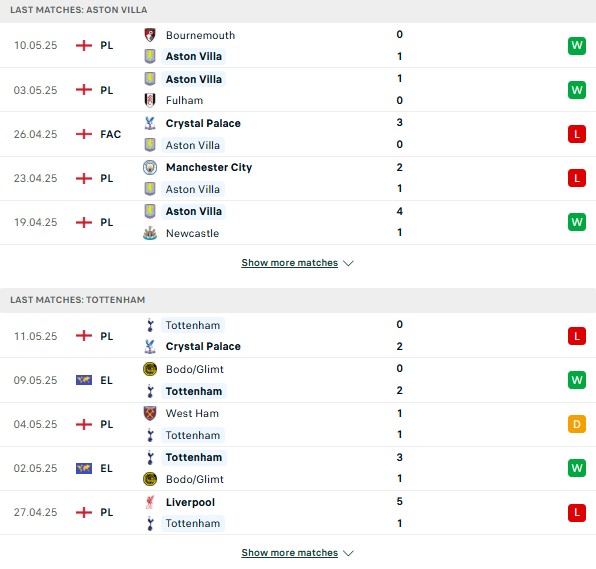Click the orange D badge for West Ham match
This screenshot has width=596, height=569.
click(577, 424)
